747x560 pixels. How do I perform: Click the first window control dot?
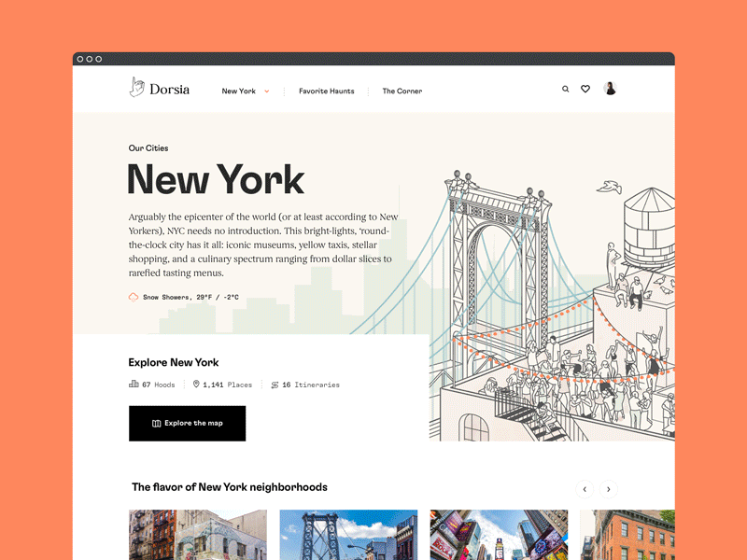[80, 59]
